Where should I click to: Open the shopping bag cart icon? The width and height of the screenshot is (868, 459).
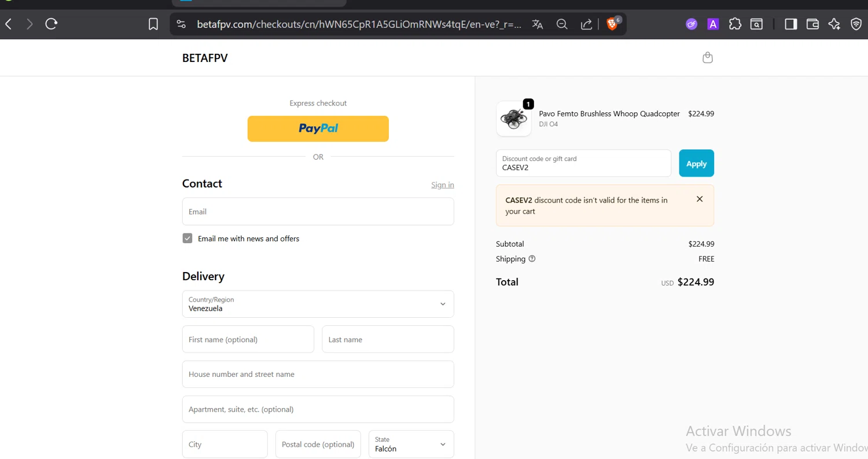click(x=707, y=57)
